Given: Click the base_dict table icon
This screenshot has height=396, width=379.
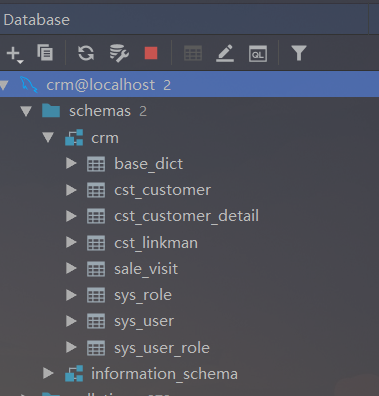Looking at the screenshot, I should pos(96,164).
